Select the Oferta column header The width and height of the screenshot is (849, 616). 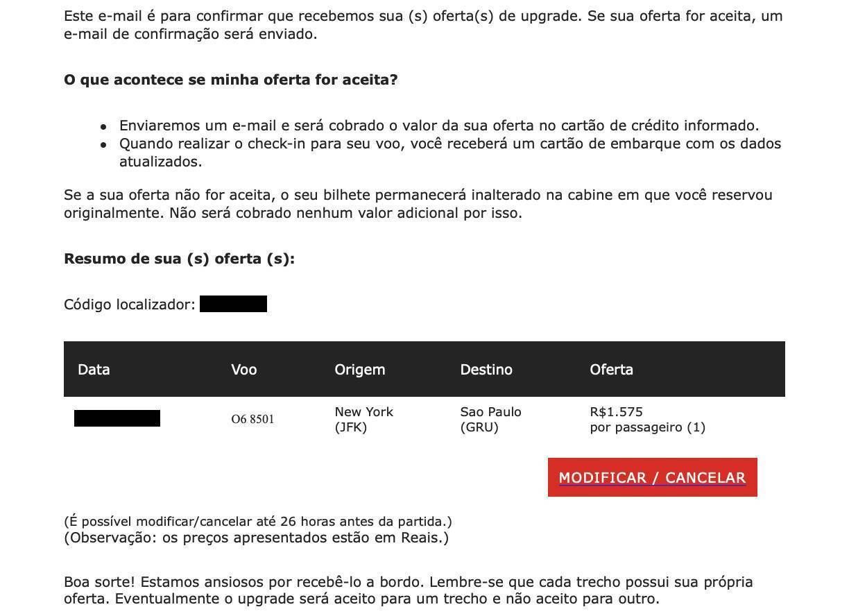[611, 370]
